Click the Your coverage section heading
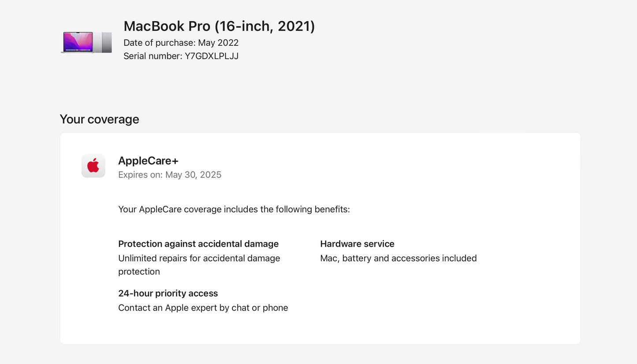The width and height of the screenshot is (637, 364). pyautogui.click(x=99, y=119)
